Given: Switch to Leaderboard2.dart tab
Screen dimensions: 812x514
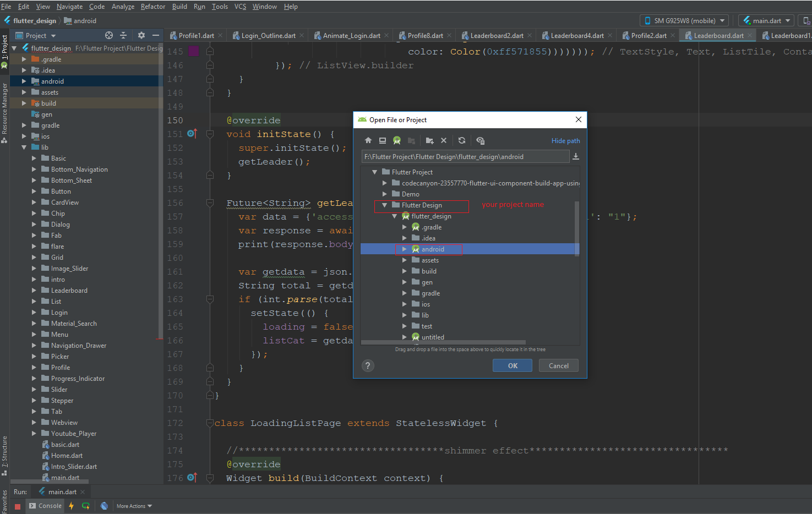Looking at the screenshot, I should [x=497, y=35].
